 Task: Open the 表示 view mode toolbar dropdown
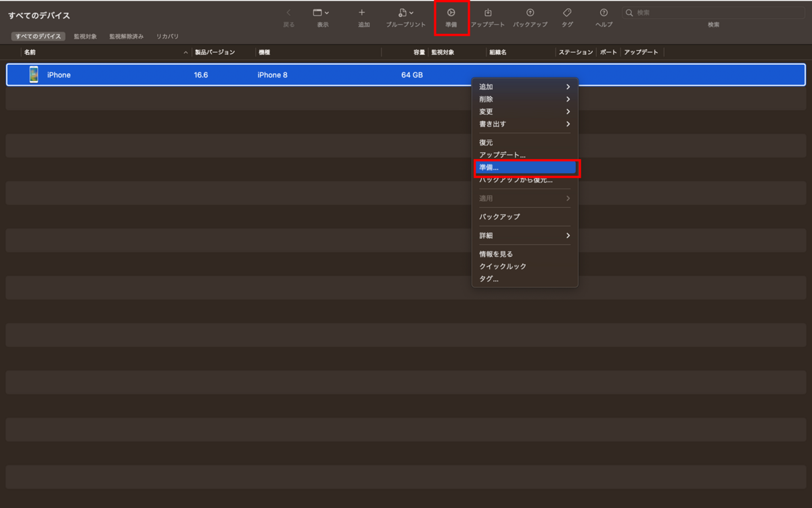[x=322, y=13]
